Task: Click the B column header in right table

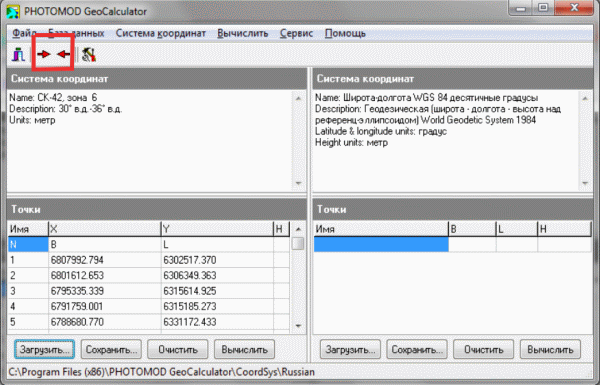Action: coord(472,229)
